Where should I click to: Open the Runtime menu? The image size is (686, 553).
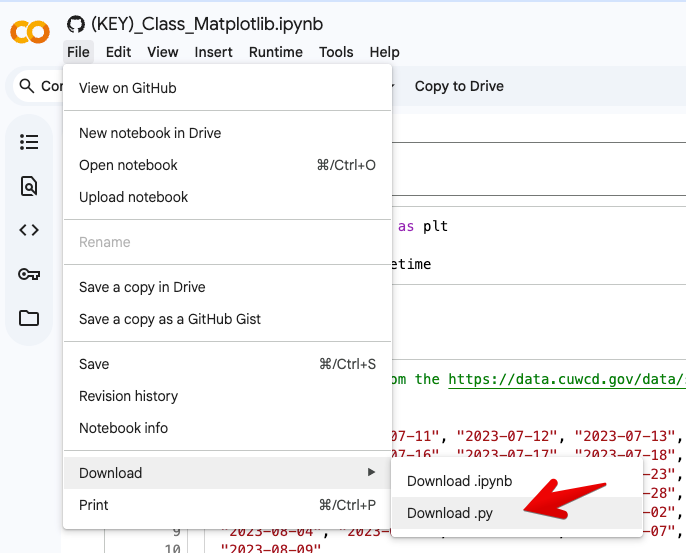[x=276, y=52]
